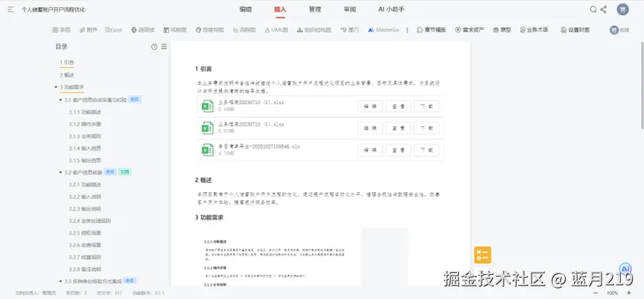Viewport: 644px width, 299px height.
Task: Click the yellow checklist floating button
Action: pyautogui.click(x=482, y=254)
